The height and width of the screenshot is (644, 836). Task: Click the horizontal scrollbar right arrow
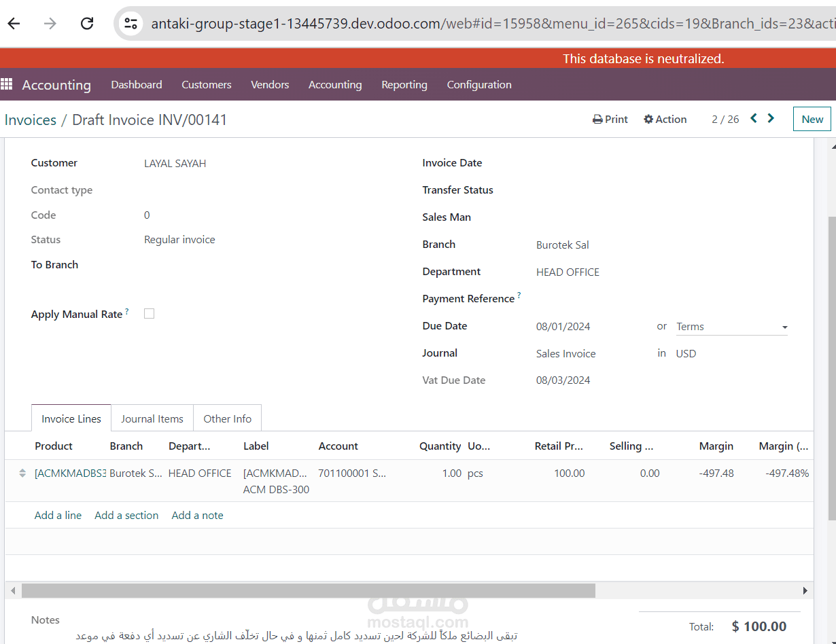(805, 590)
